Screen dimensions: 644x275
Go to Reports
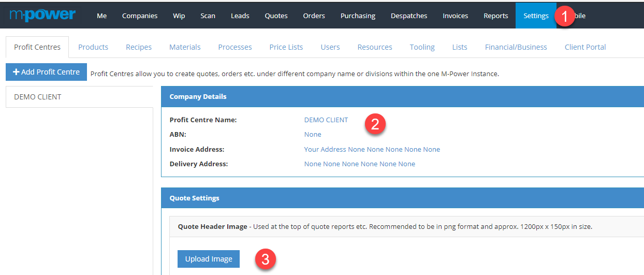tap(495, 16)
